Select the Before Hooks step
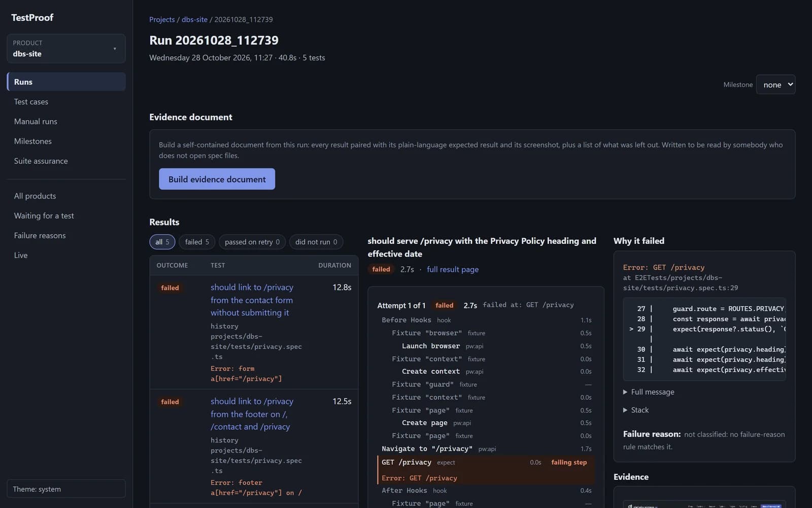 tap(486, 320)
